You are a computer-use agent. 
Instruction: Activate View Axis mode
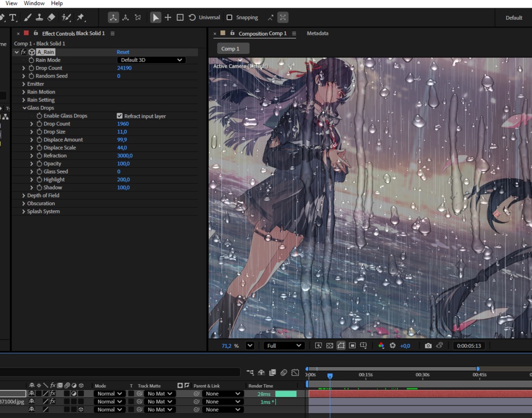tap(138, 18)
